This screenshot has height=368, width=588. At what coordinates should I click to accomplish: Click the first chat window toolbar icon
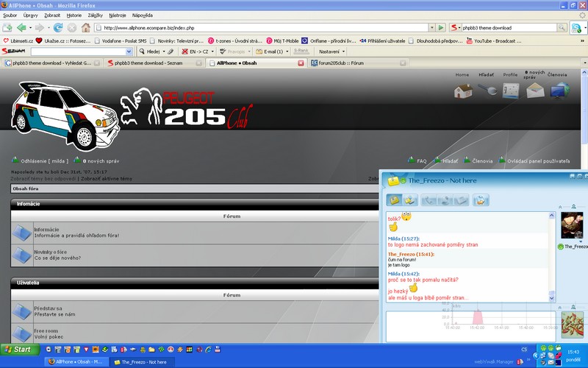click(395, 199)
